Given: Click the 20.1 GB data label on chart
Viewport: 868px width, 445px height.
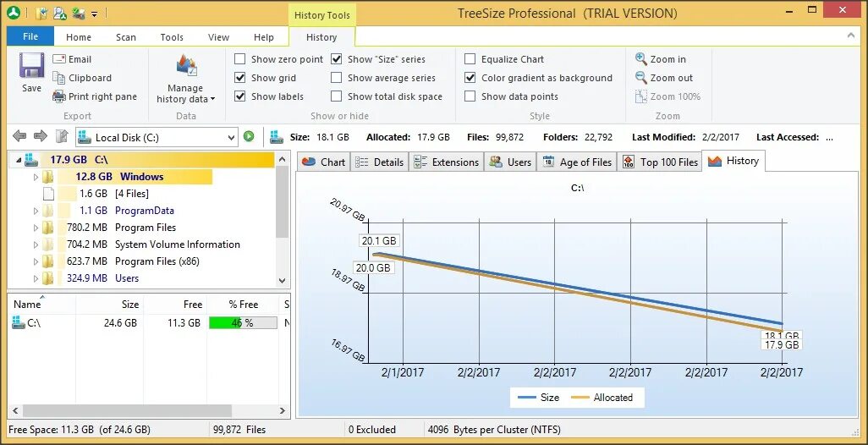Looking at the screenshot, I should point(379,241).
